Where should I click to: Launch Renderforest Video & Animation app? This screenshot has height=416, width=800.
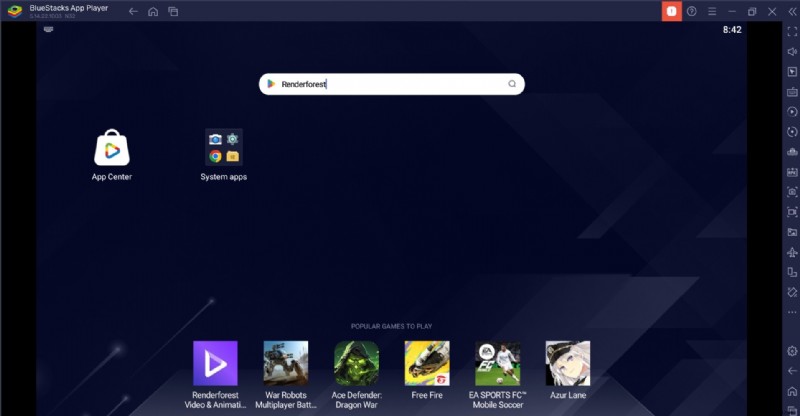click(x=215, y=363)
